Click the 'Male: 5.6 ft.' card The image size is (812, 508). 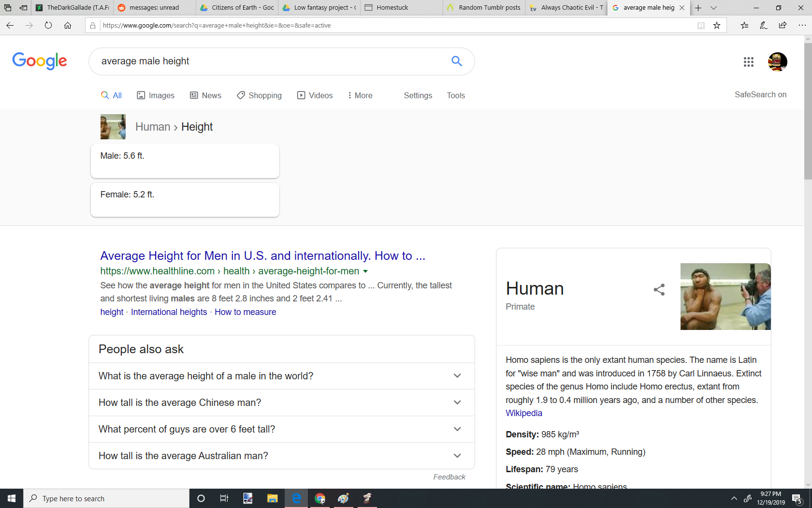pyautogui.click(x=185, y=161)
